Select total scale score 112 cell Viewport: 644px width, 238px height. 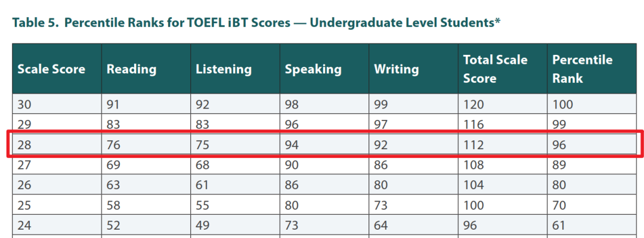pos(503,144)
